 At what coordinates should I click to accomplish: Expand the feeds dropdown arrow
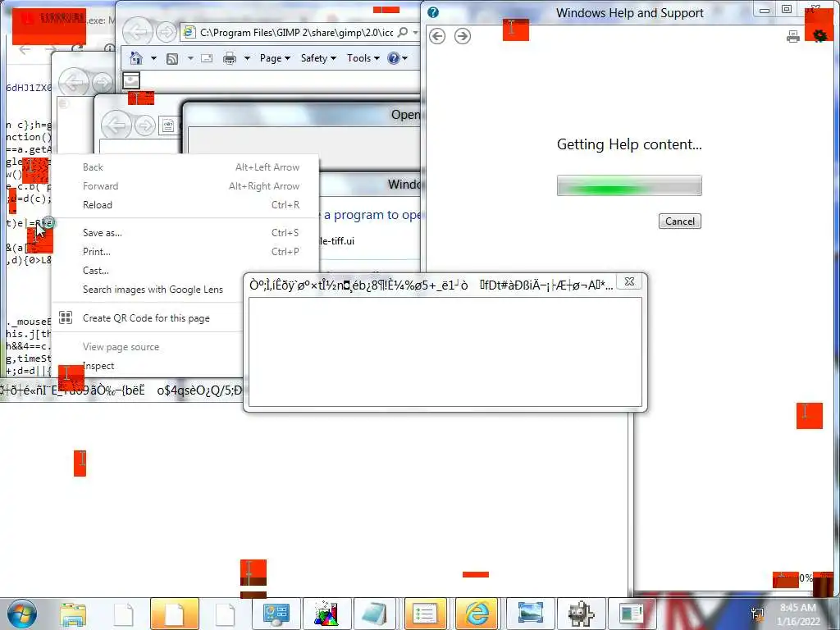click(190, 58)
